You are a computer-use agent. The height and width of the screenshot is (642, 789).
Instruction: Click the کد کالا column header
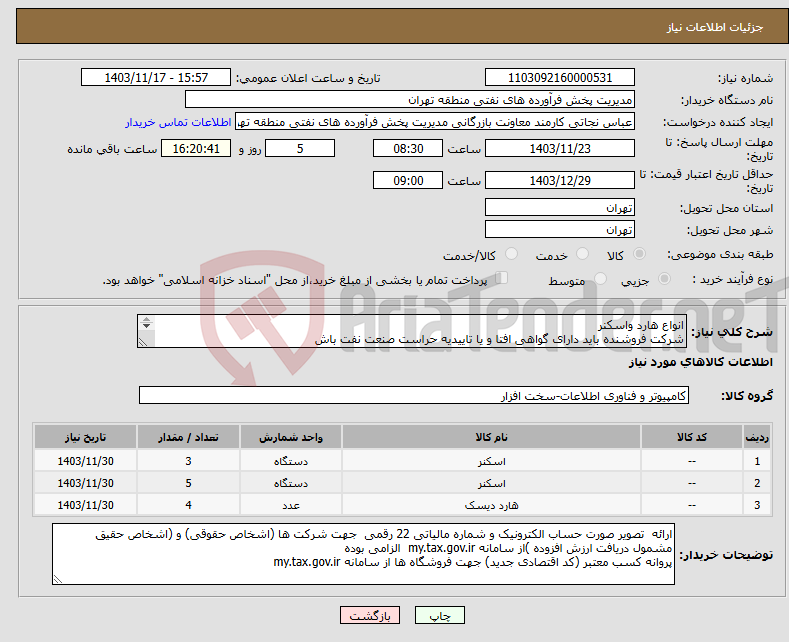(691, 437)
